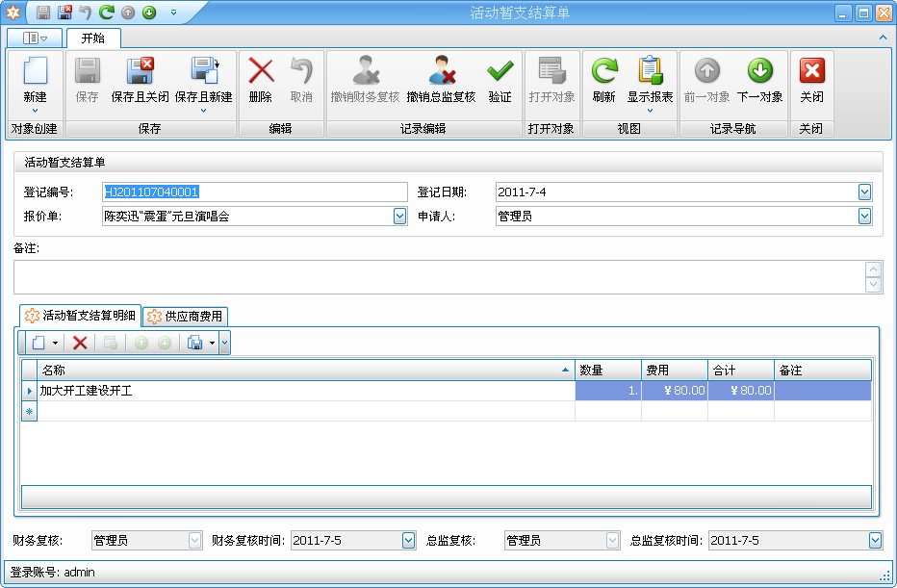Click the 显示报表 clipboard icon
This screenshot has width=897, height=588.
point(650,70)
